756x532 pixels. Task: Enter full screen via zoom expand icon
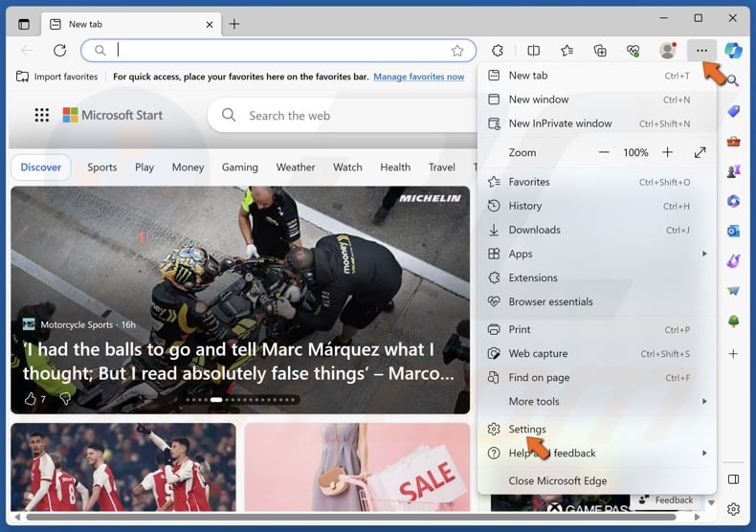pyautogui.click(x=700, y=153)
